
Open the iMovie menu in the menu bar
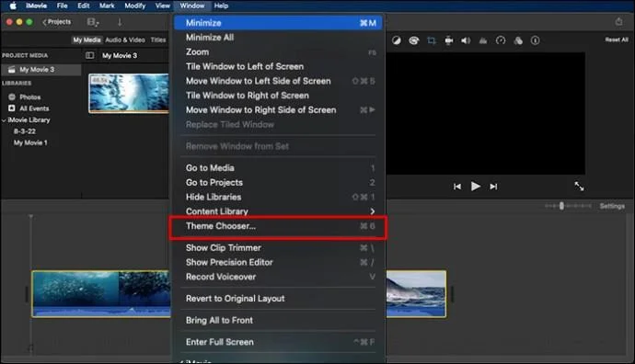click(x=37, y=6)
